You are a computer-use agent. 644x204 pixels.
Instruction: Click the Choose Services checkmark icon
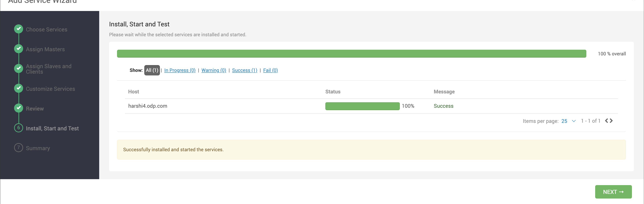tap(18, 29)
